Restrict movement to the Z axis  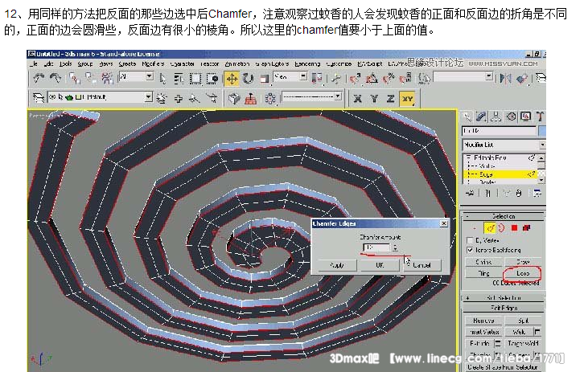390,99
